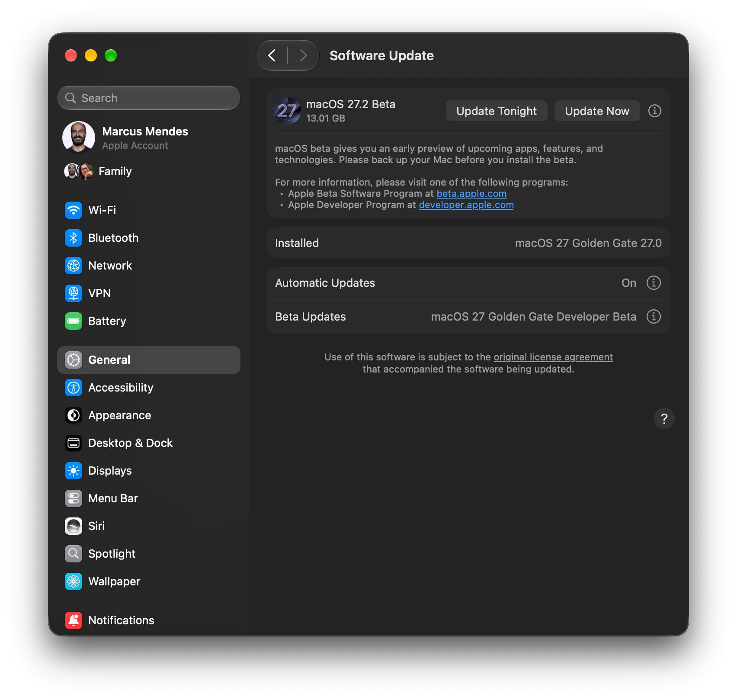Open the developer.apple.com link
737x700 pixels.
tap(466, 205)
